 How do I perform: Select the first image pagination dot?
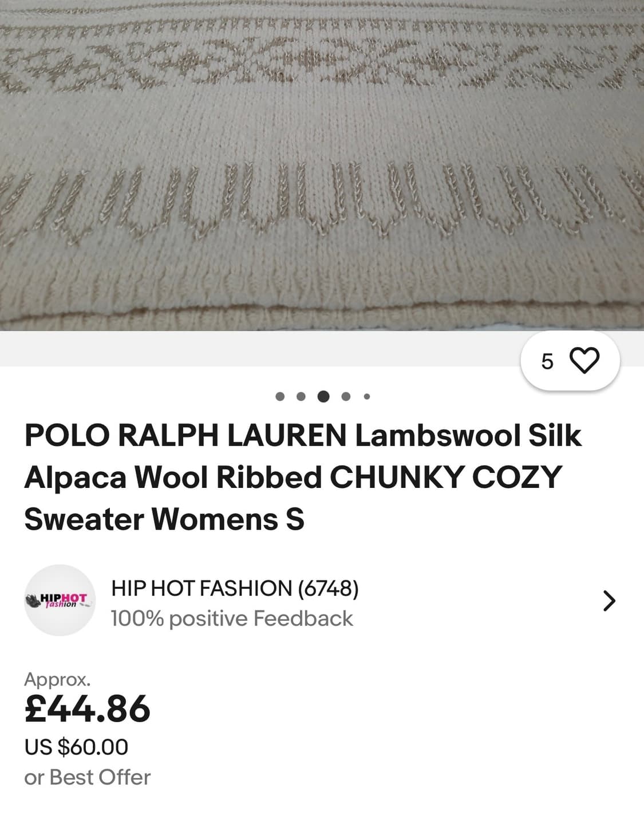(280, 396)
